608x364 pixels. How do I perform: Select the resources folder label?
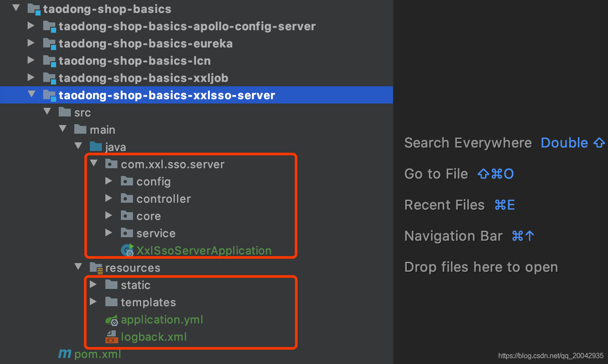tap(133, 268)
